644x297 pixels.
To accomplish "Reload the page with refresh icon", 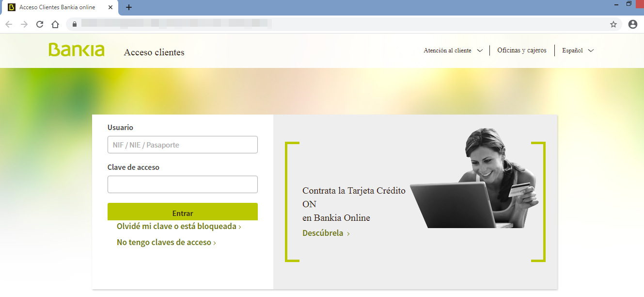I will (x=40, y=24).
